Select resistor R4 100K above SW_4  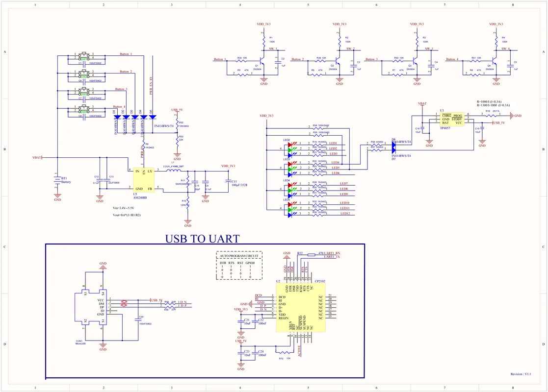[496, 41]
